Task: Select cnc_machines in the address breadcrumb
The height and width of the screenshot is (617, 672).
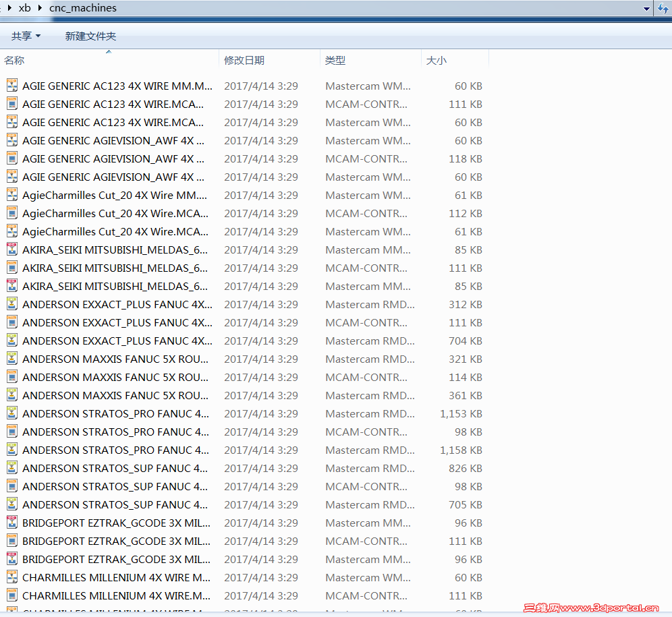Action: [x=83, y=7]
